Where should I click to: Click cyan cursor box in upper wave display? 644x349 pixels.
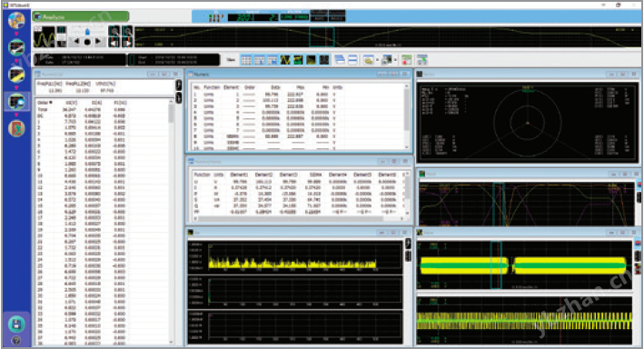(x=497, y=265)
